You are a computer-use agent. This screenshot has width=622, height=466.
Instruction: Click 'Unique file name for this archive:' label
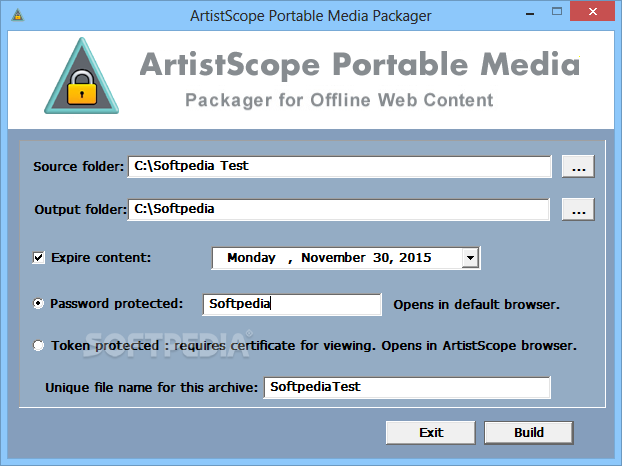[152, 387]
